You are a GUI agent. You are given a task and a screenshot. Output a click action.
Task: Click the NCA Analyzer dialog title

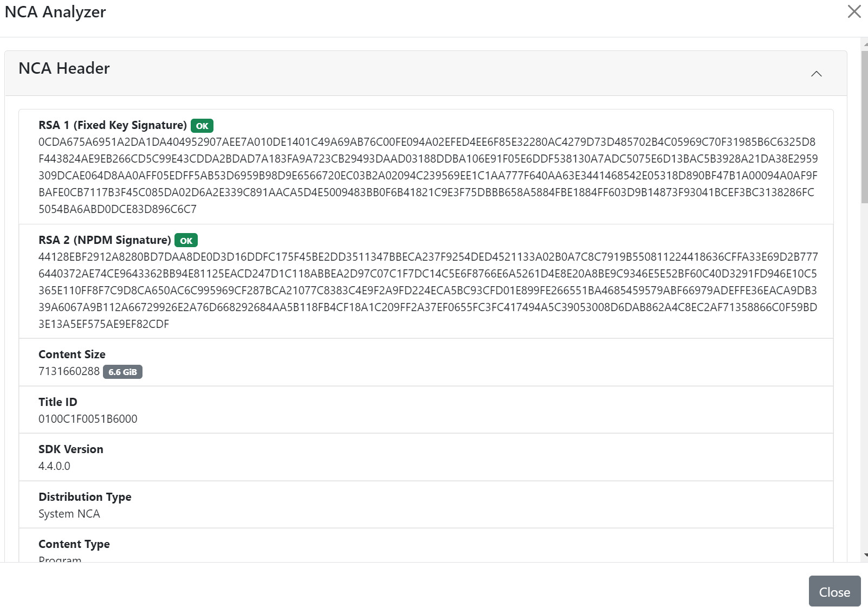coord(55,12)
